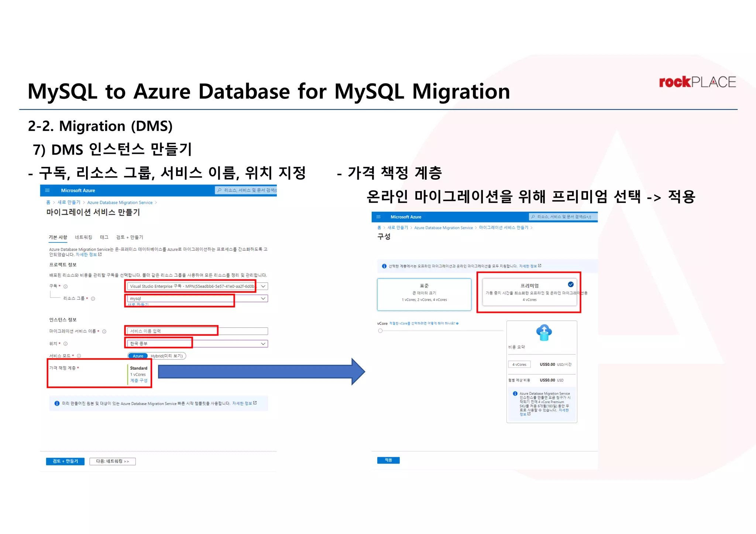This screenshot has height=534, width=756.
Task: Click the rockPLACE logo
Action: [697, 82]
